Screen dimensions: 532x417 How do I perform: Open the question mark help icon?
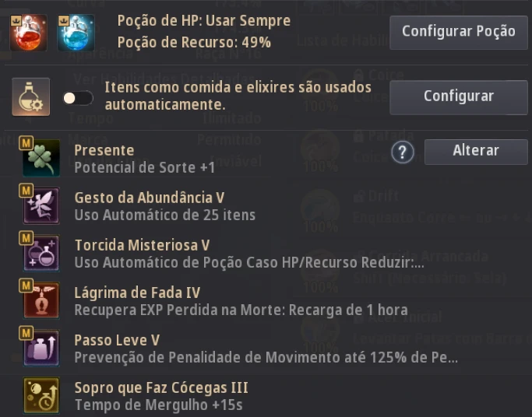coord(403,152)
